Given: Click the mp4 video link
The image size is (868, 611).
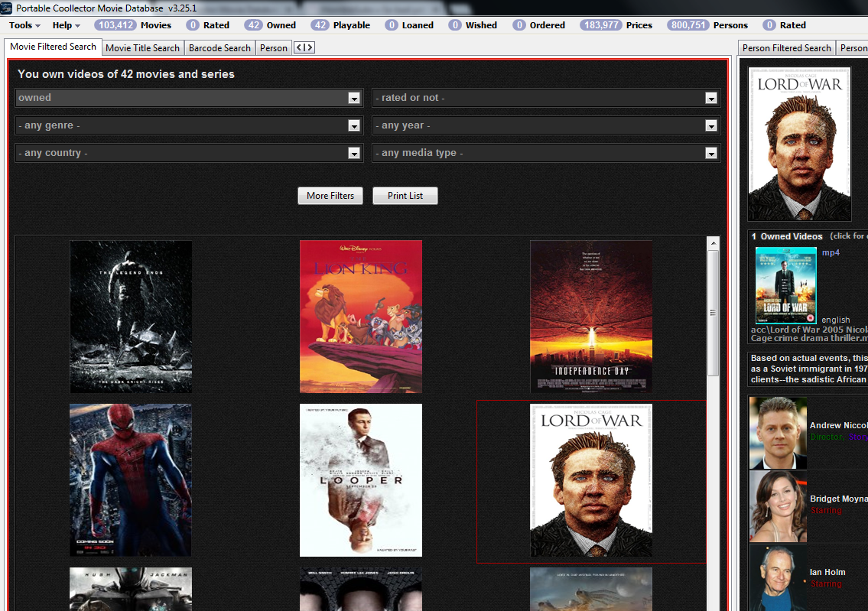Looking at the screenshot, I should tap(831, 253).
